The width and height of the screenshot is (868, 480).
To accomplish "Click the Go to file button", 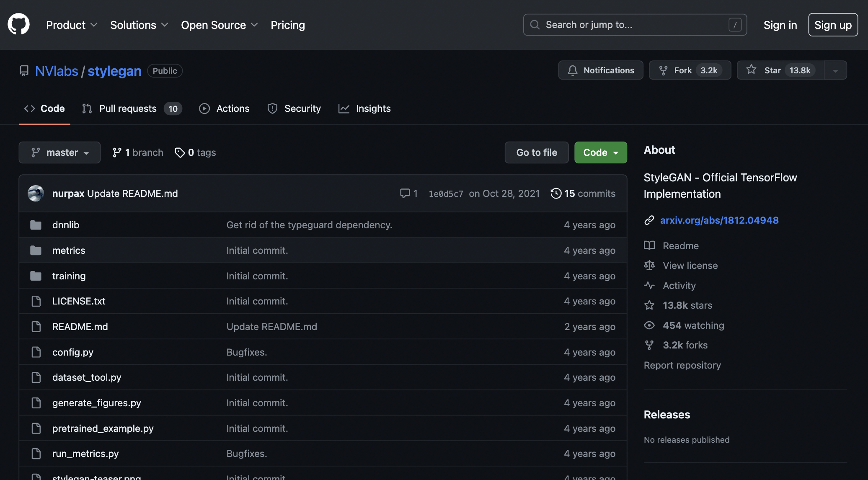I will 537,152.
